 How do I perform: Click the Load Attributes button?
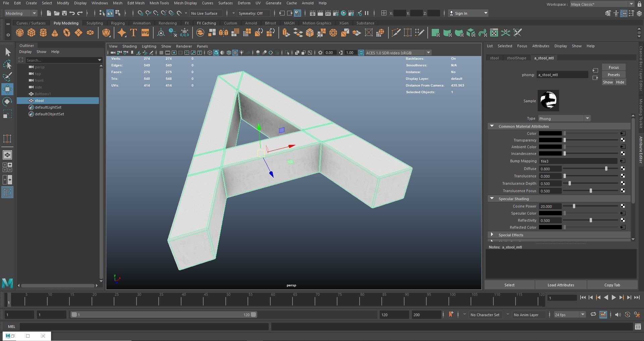(560, 285)
